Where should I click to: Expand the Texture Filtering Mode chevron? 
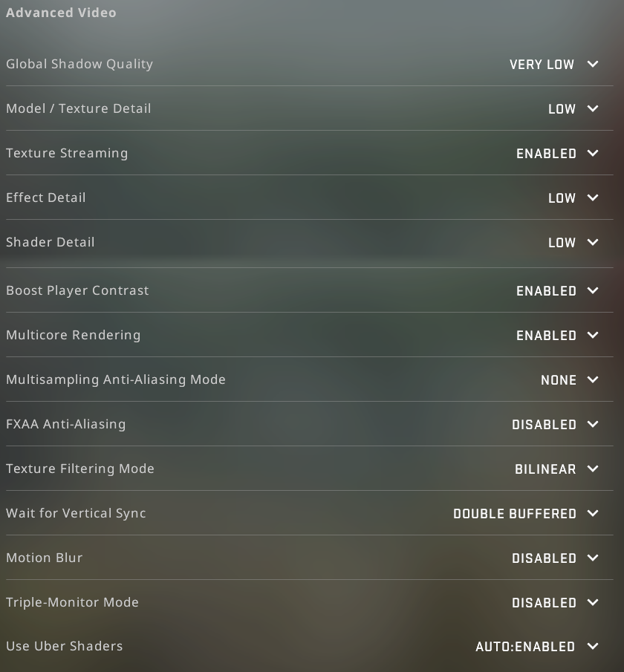(x=593, y=469)
